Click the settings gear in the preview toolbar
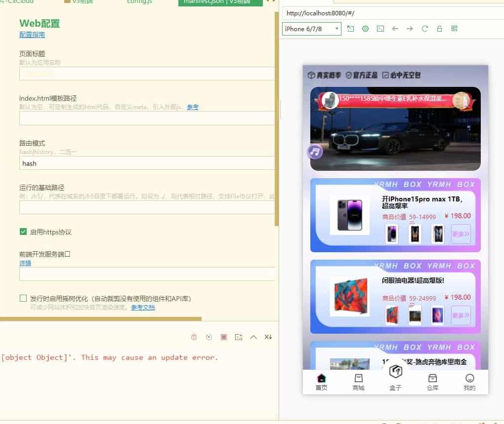 [365, 29]
